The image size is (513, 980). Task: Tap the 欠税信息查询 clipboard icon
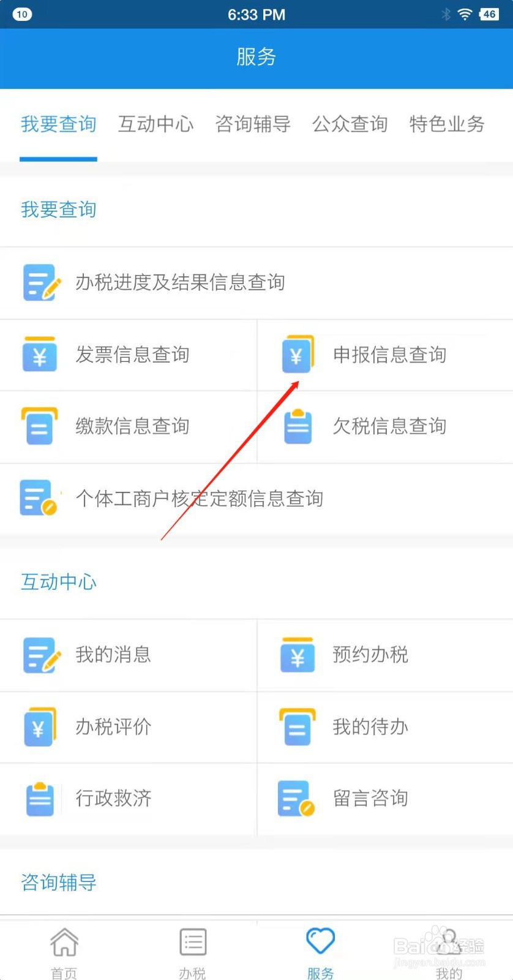298,426
